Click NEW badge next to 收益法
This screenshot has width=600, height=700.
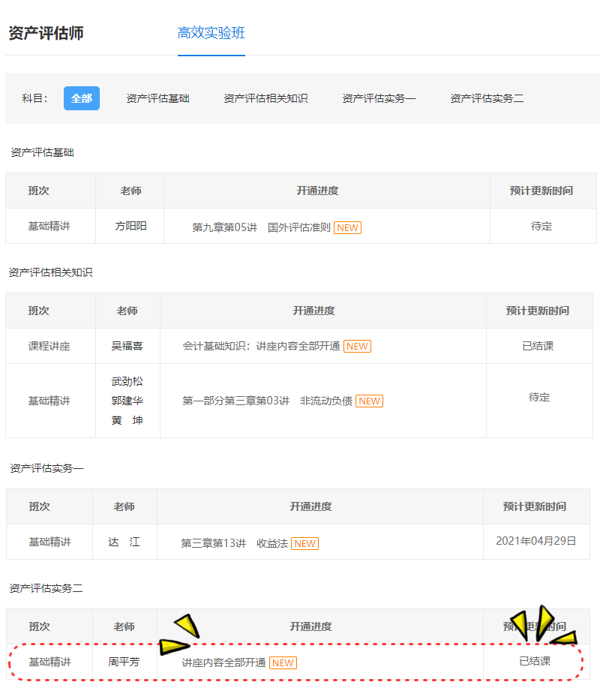(x=304, y=543)
